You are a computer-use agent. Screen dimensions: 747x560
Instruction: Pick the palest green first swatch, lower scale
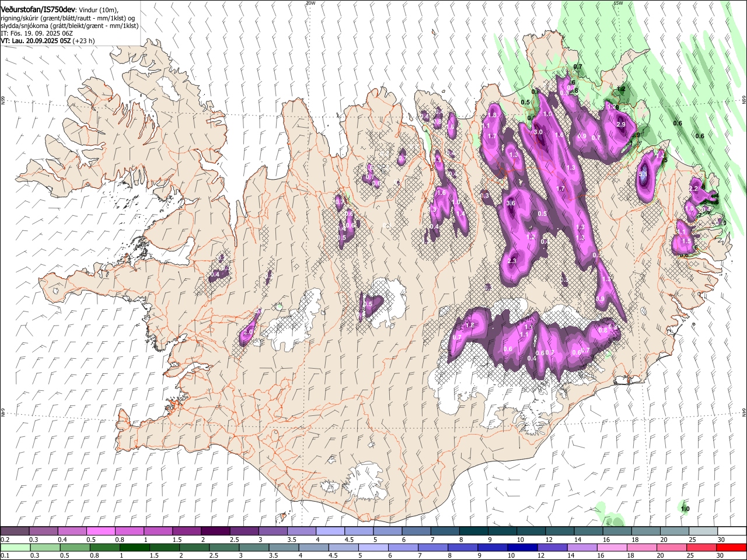(15, 547)
